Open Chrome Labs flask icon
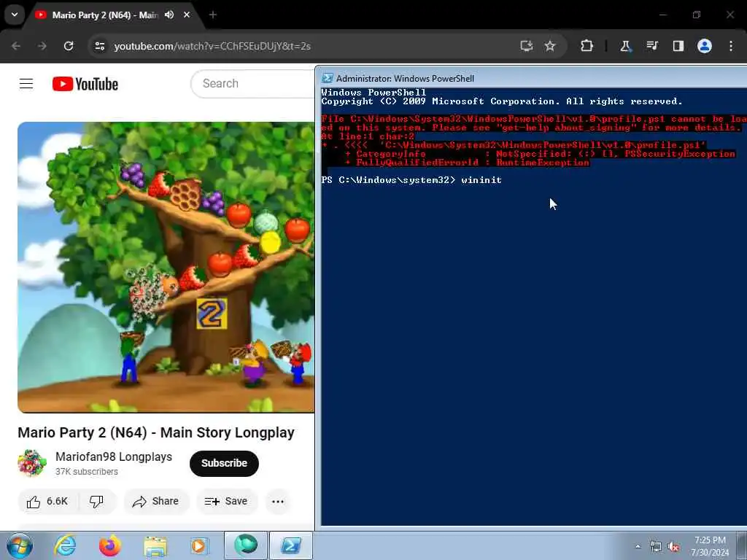 pyautogui.click(x=625, y=46)
